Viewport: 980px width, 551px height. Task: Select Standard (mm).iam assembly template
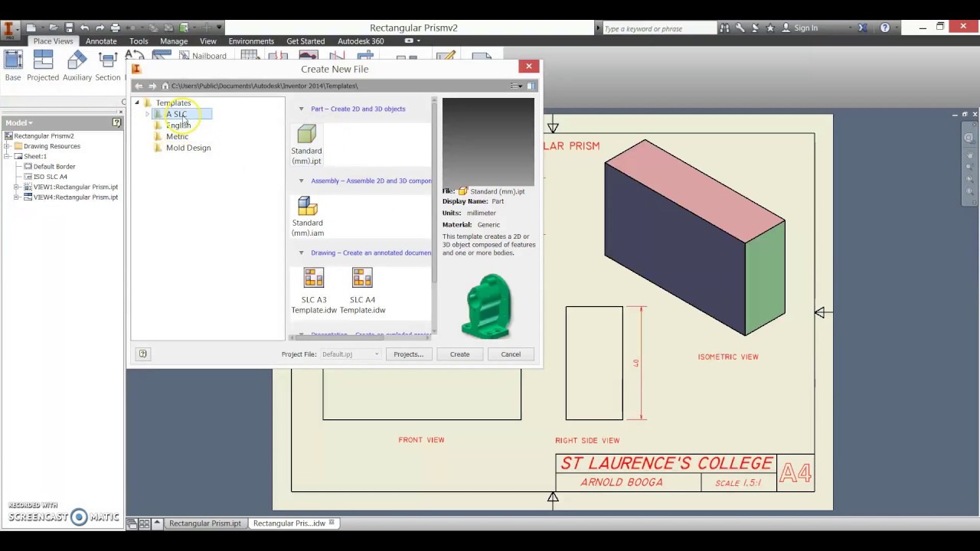(x=307, y=217)
